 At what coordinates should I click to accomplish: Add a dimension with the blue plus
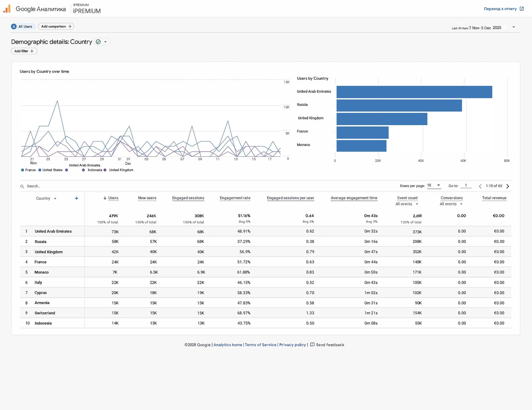click(77, 198)
